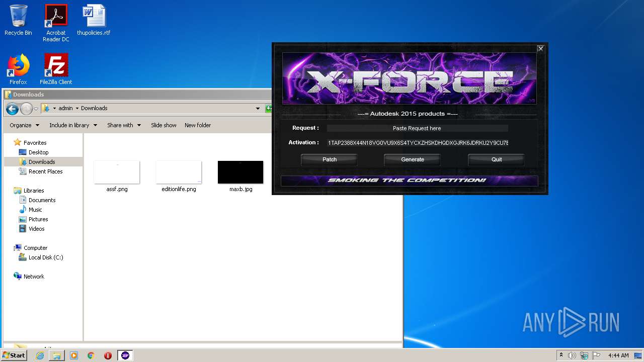
Task: Expand the address bar history dropdown
Action: pyautogui.click(x=258, y=108)
